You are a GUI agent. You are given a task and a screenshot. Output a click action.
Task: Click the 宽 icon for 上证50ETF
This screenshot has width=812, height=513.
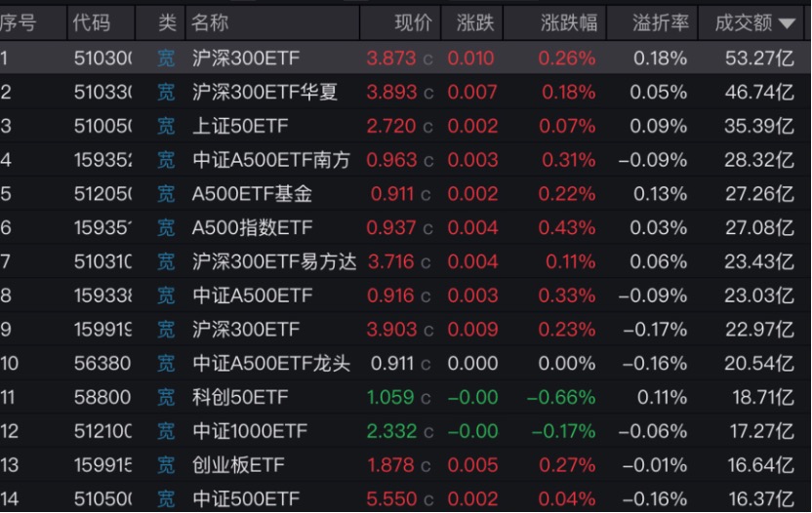point(166,126)
